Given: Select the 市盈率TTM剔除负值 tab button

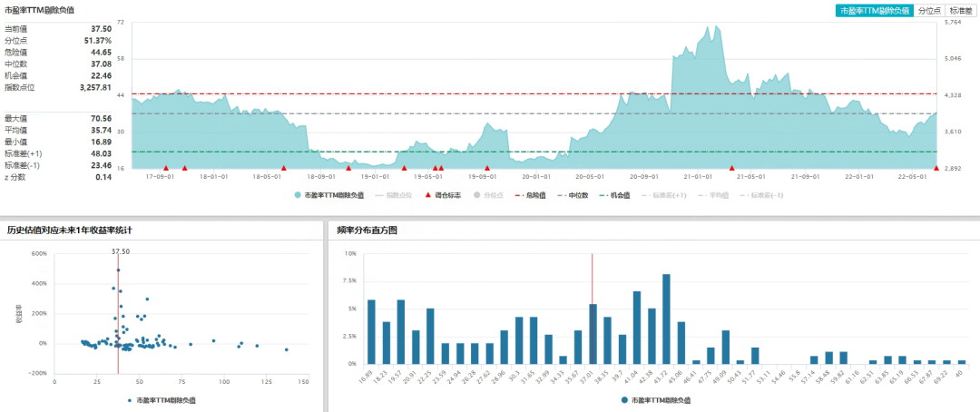Looking at the screenshot, I should [x=875, y=11].
